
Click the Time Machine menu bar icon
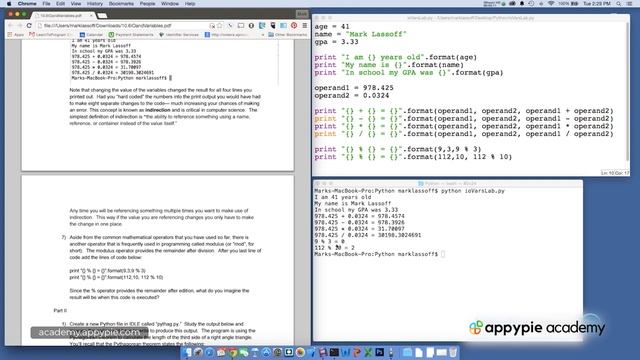(531, 4)
